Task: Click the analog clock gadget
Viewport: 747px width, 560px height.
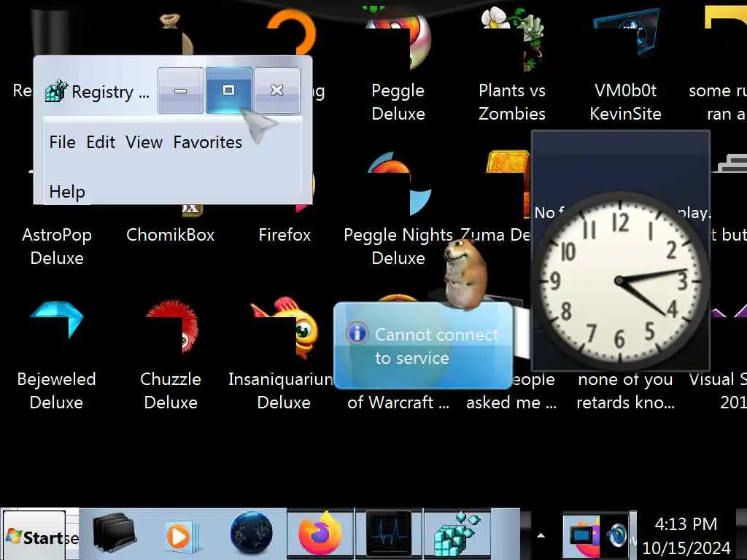Action: pos(619,281)
